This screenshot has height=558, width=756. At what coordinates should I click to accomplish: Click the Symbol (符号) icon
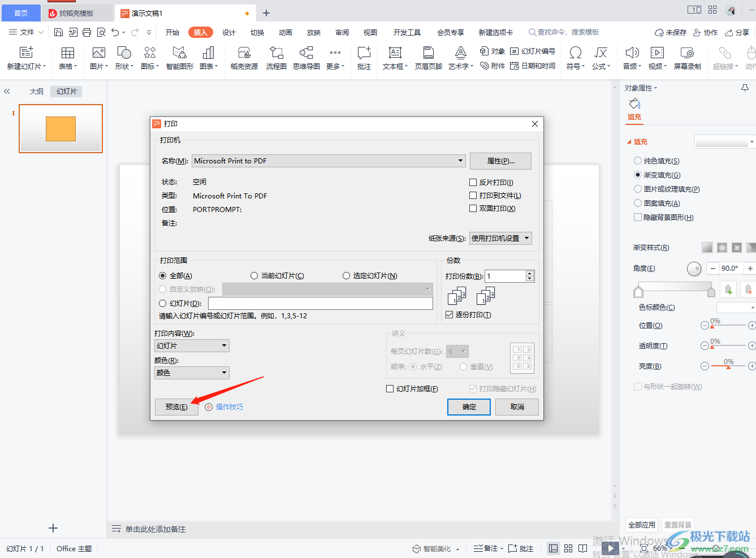pos(576,58)
